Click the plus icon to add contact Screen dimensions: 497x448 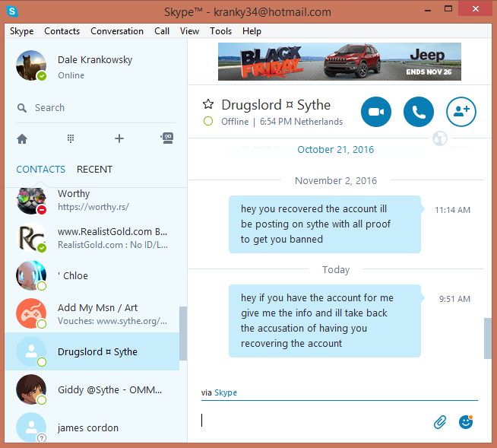(119, 138)
